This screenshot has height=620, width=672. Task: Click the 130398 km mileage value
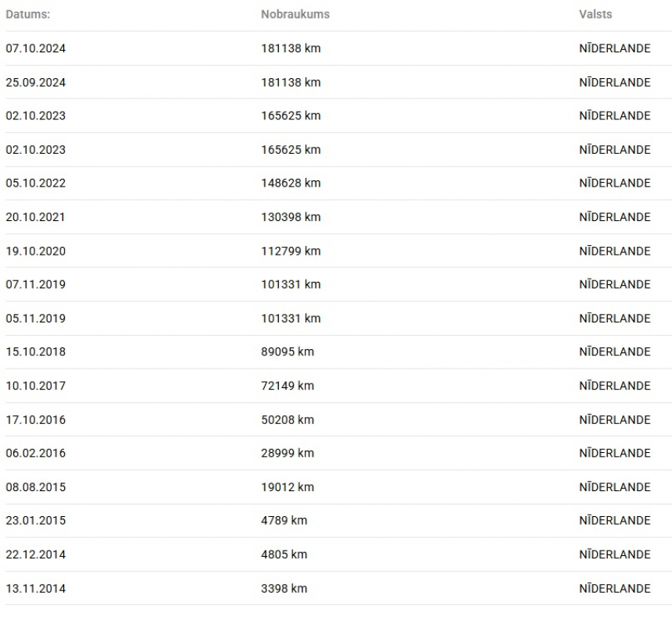[x=291, y=217]
